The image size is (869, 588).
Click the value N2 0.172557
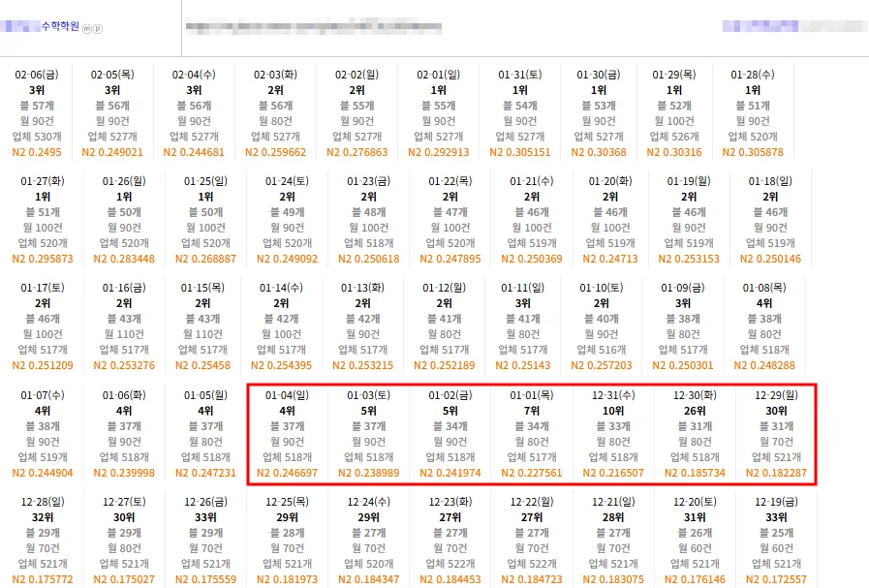[776, 579]
